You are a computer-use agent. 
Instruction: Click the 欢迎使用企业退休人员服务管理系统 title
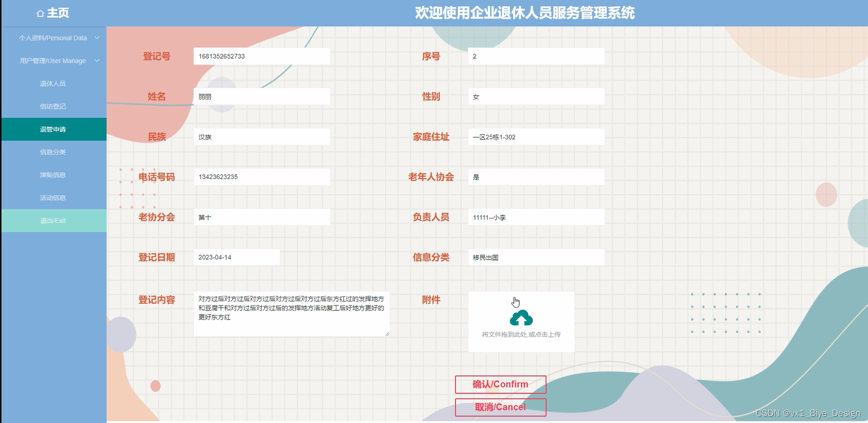[525, 13]
